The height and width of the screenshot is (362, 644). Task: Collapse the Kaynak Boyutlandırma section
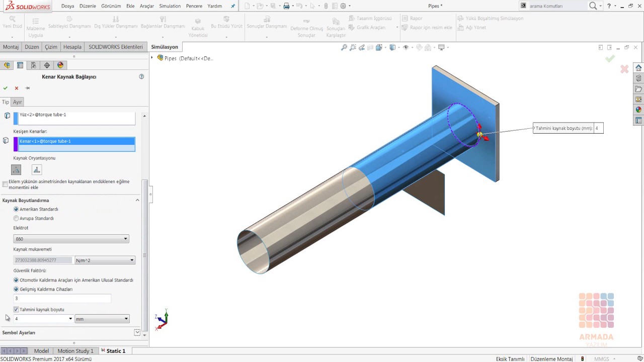click(137, 200)
